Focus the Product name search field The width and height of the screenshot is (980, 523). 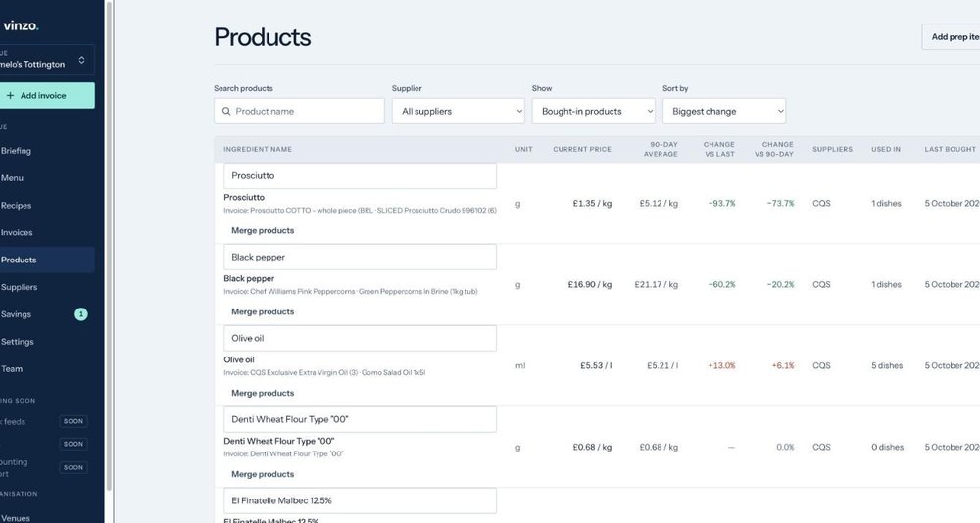[299, 112]
